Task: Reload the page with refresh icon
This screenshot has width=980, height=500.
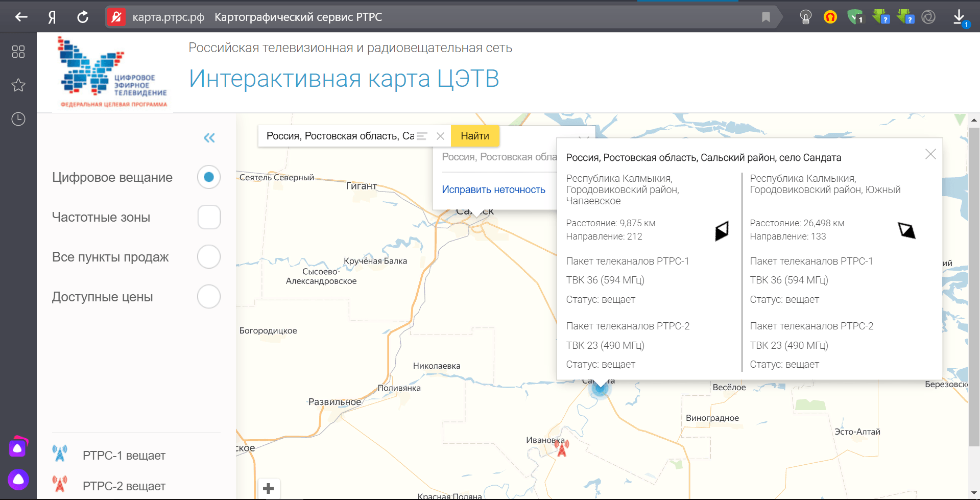Action: click(x=83, y=17)
